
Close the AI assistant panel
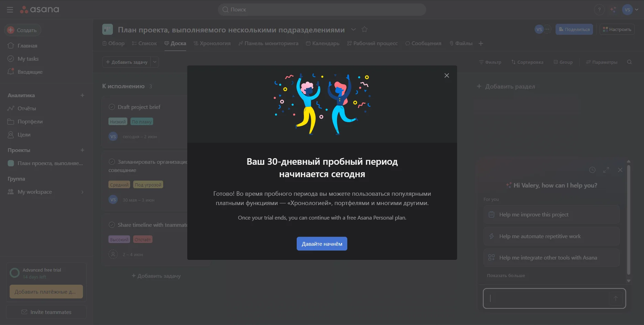620,170
